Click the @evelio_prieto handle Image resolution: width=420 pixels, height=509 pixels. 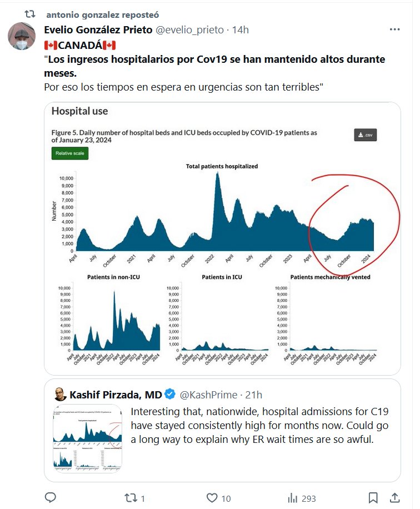coord(188,29)
